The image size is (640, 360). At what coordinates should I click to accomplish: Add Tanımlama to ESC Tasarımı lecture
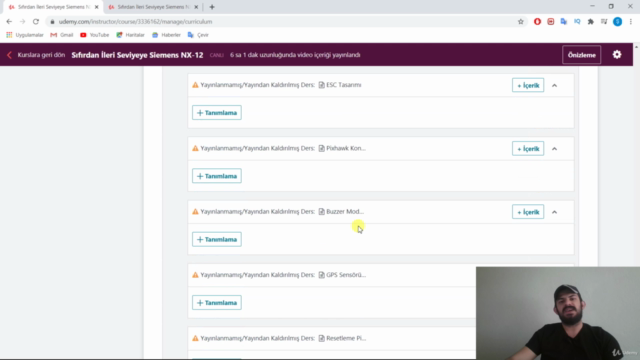[x=217, y=113]
